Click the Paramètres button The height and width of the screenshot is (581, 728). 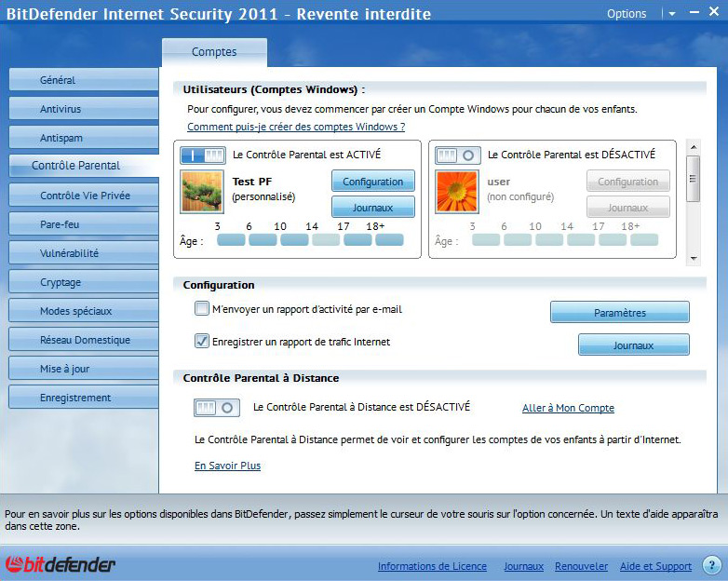coord(620,312)
